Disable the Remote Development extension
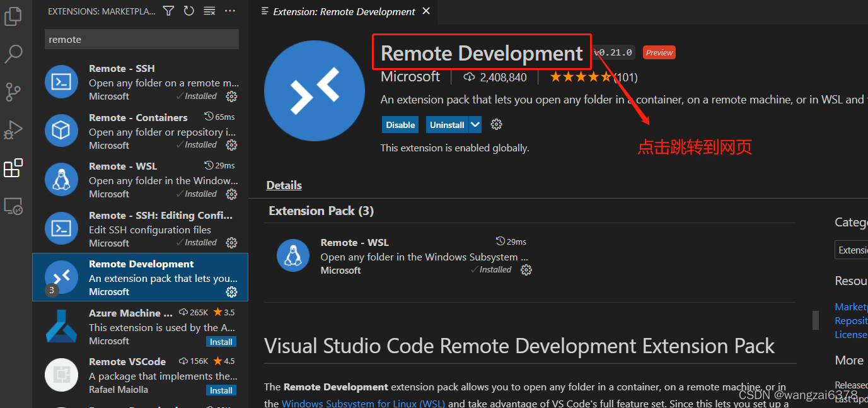The image size is (868, 408). 401,125
